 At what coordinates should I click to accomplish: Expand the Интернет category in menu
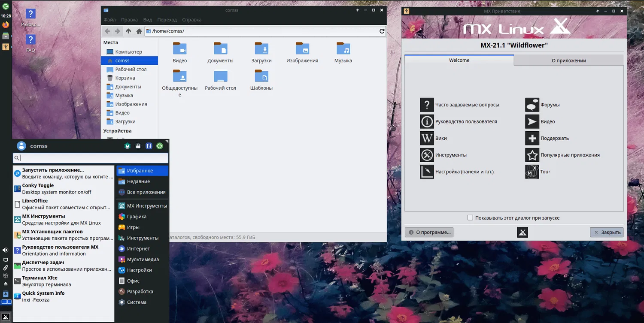[x=138, y=249]
